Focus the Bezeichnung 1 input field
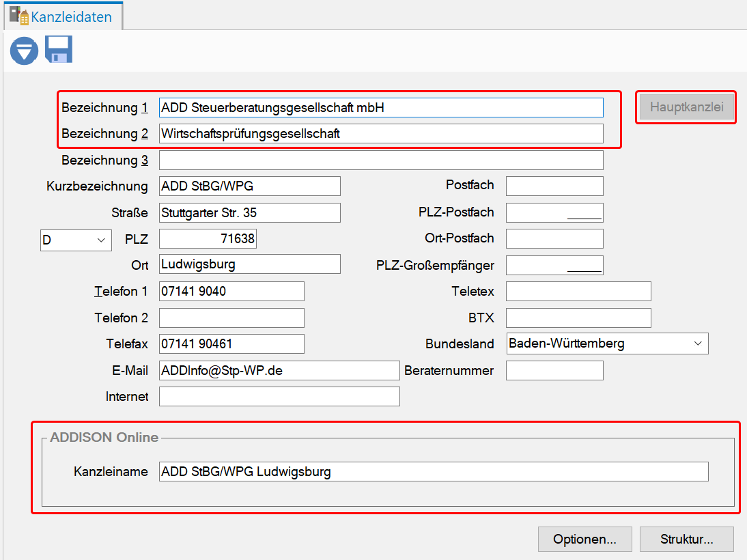This screenshot has width=747, height=560. (x=381, y=108)
